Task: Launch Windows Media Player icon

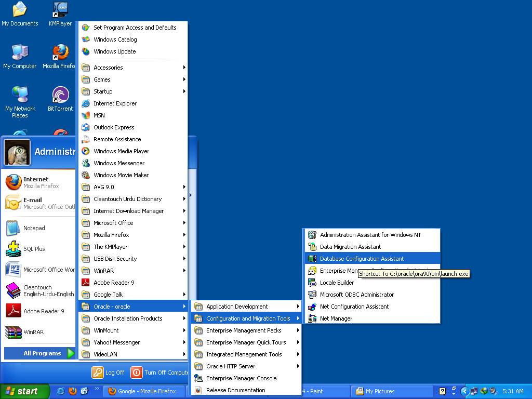Action: click(x=86, y=151)
